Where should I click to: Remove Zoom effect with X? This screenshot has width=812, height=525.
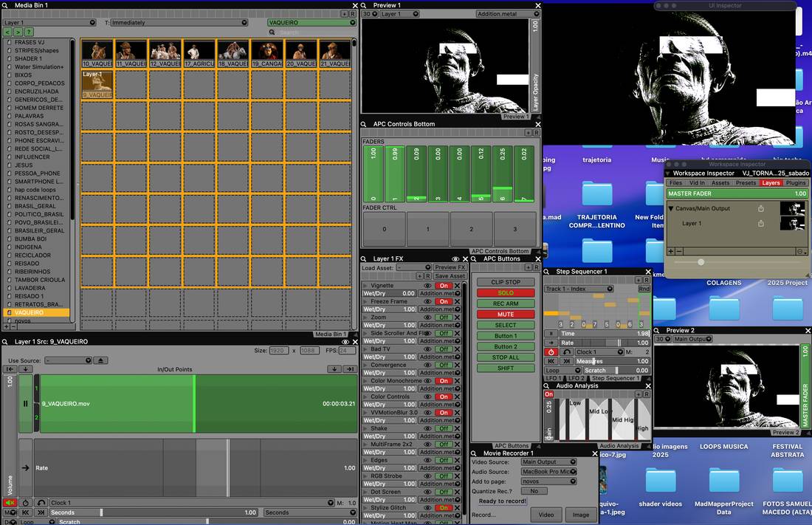tap(457, 318)
